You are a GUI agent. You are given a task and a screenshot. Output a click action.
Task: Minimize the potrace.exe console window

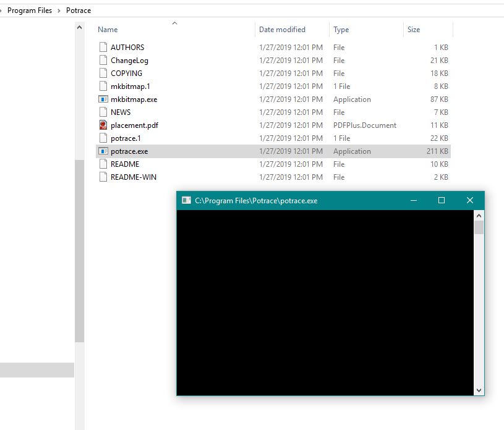pos(414,200)
